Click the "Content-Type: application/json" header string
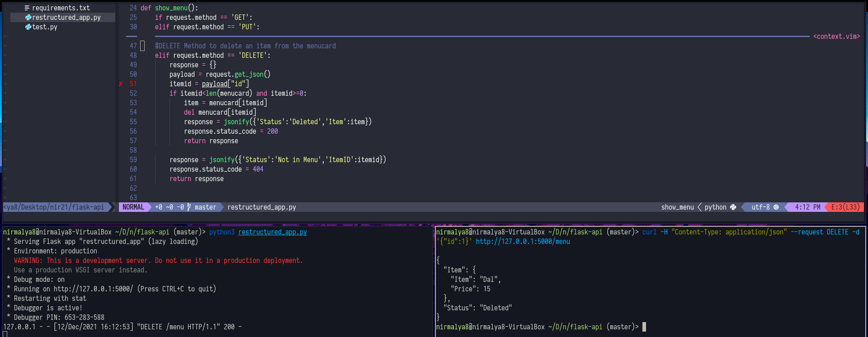Image resolution: width=868 pixels, height=337 pixels. [729, 232]
